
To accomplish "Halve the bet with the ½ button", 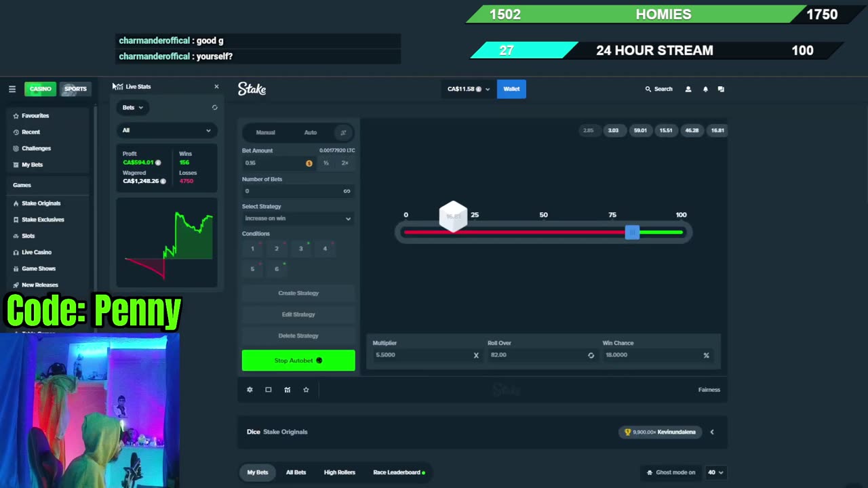I will click(x=326, y=163).
